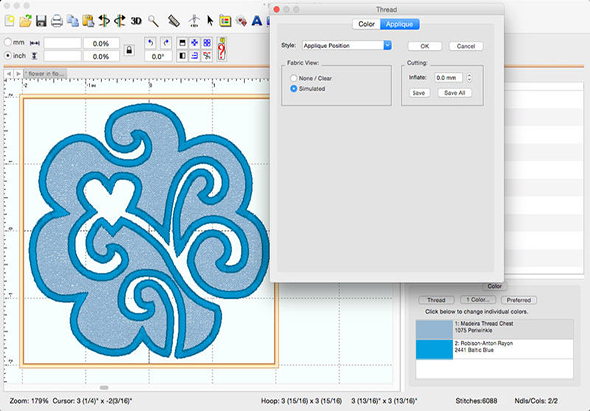590x411 pixels.
Task: Copy the selection using the Copy icon
Action: (x=73, y=21)
